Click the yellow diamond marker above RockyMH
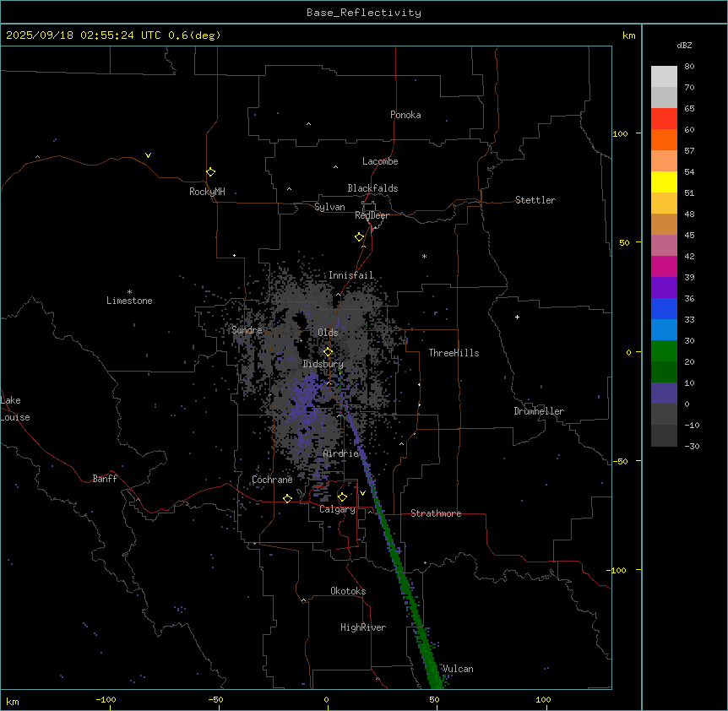The height and width of the screenshot is (711, 728). (x=210, y=171)
